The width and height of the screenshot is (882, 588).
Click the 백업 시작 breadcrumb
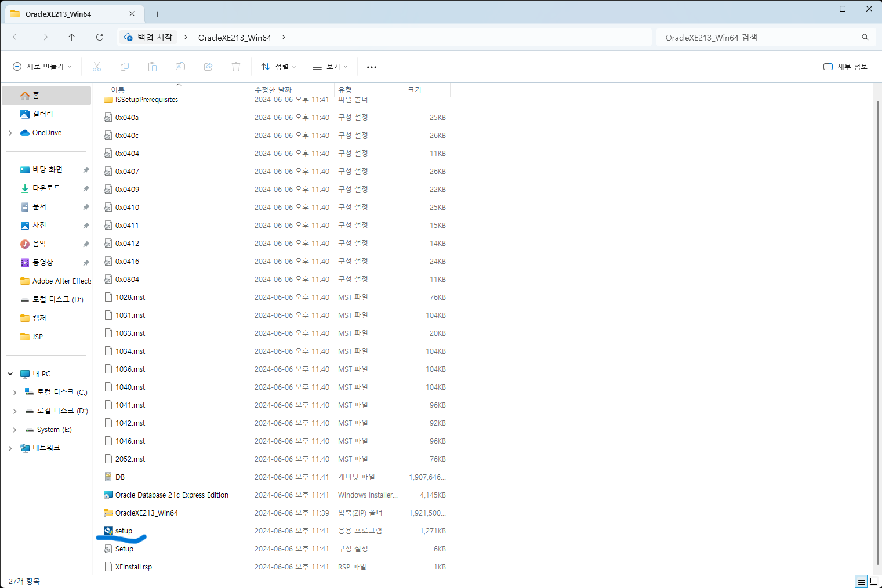pos(148,37)
